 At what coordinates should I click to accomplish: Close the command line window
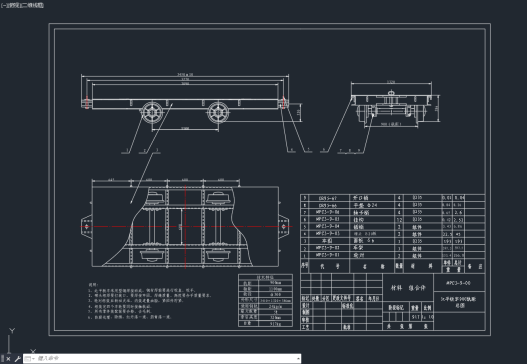click(x=8, y=359)
